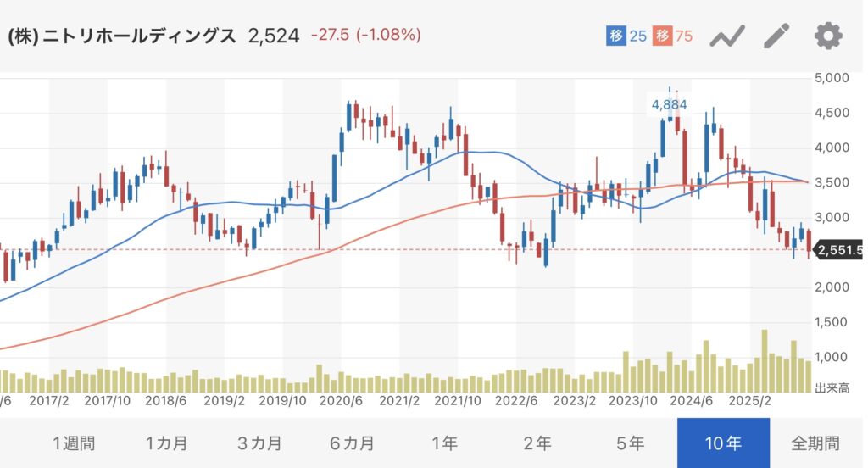This screenshot has width=868, height=468.
Task: Click the -27.5 (-1.08%) price change
Action: (x=365, y=36)
